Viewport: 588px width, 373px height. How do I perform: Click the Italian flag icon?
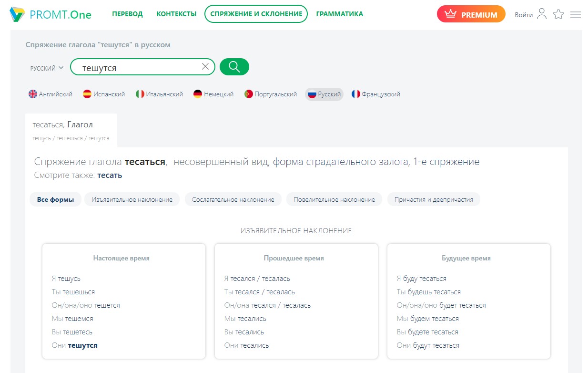tap(140, 94)
